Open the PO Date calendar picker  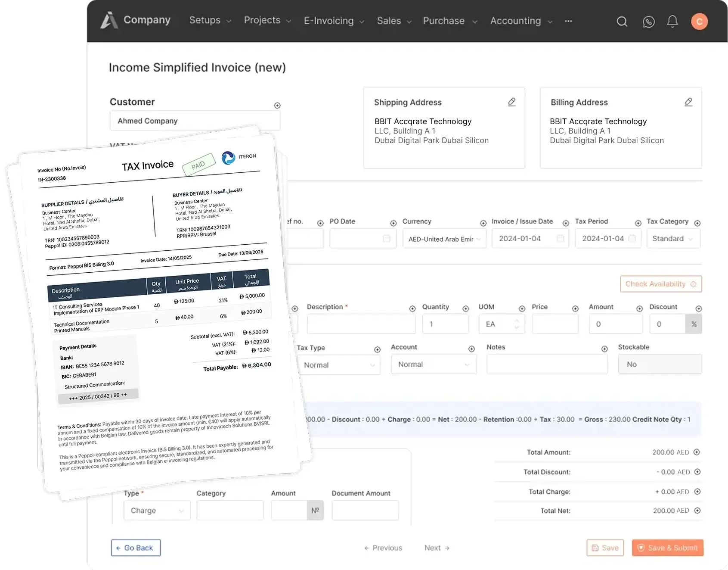pyautogui.click(x=387, y=239)
